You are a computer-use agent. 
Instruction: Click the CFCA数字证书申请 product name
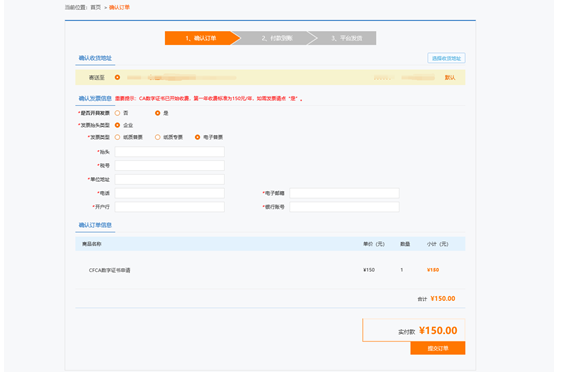click(x=109, y=270)
